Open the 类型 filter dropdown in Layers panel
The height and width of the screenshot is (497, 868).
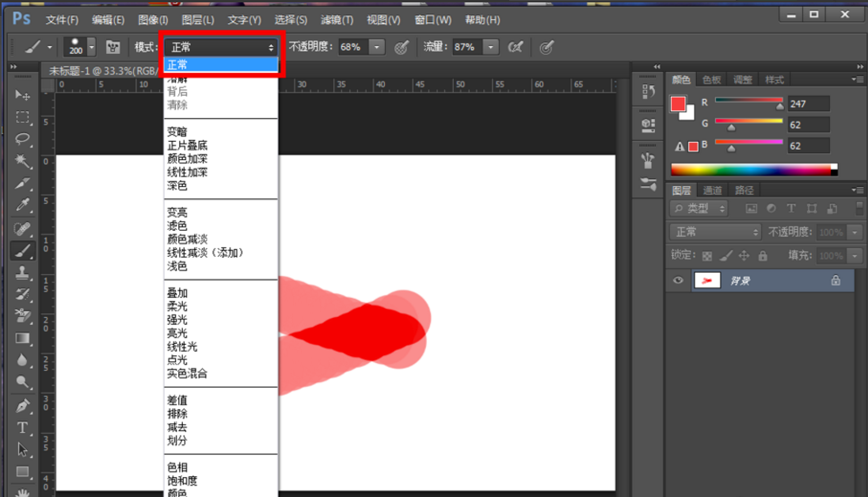coord(723,208)
